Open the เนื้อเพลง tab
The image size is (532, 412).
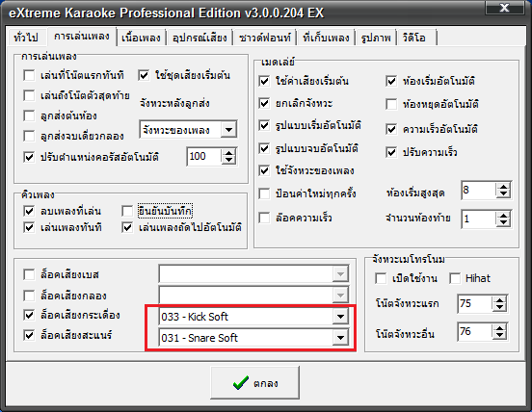(141, 38)
